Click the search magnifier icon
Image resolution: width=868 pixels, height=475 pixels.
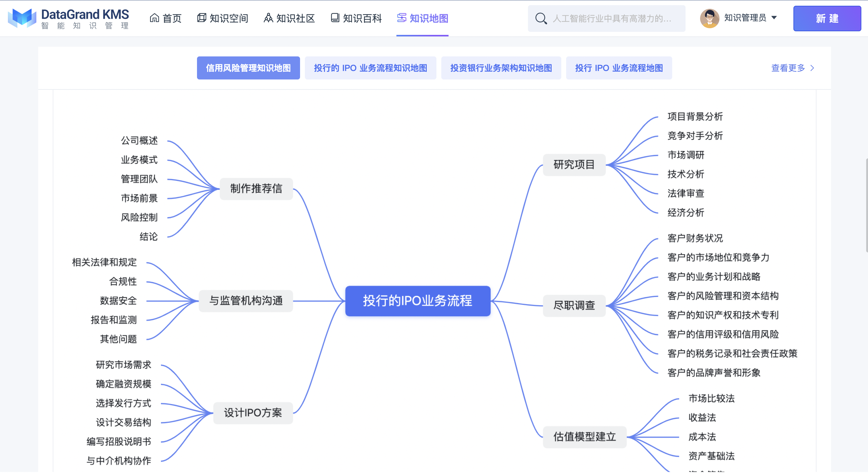click(x=541, y=19)
